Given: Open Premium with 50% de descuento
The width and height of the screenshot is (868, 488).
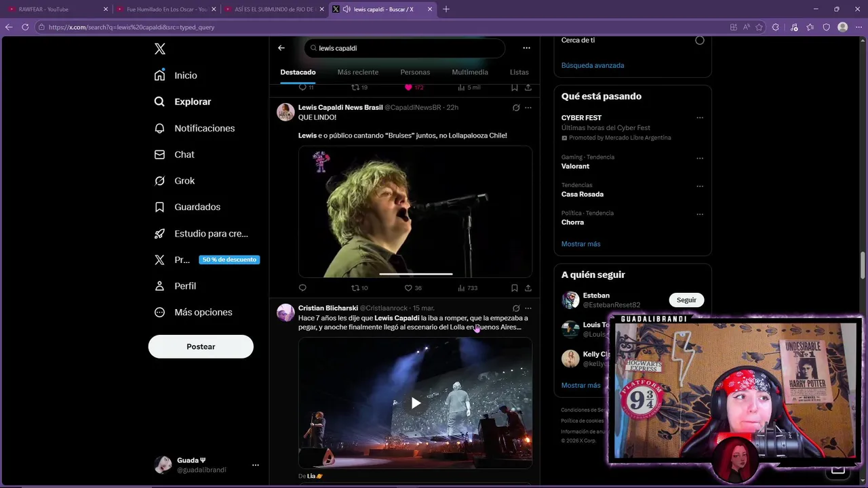Looking at the screenshot, I should click(206, 260).
